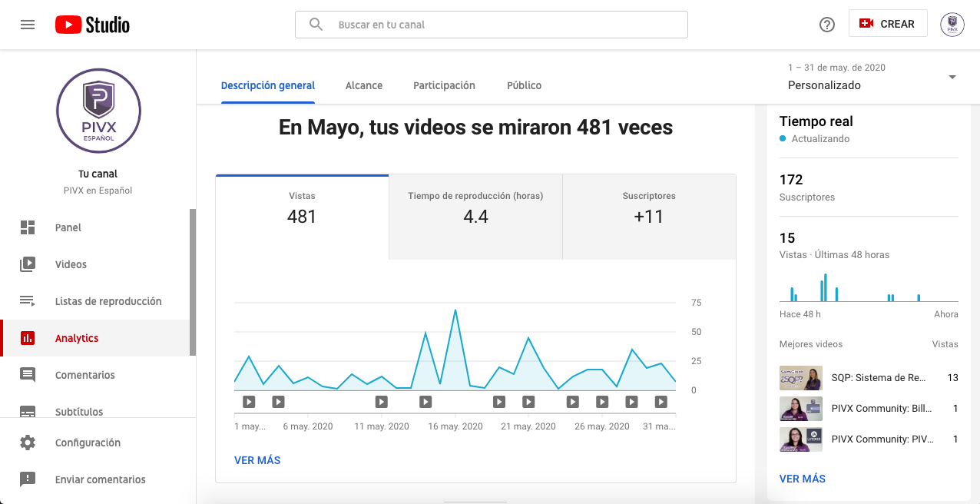Focus the Buscar en tu canal field

[x=492, y=25]
